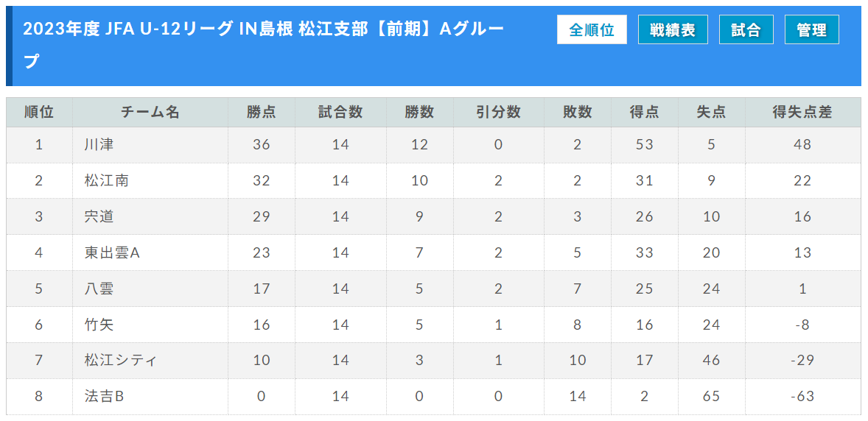Screen dimensions: 868x421
Task: Select team name 宍道
Action: 96,217
